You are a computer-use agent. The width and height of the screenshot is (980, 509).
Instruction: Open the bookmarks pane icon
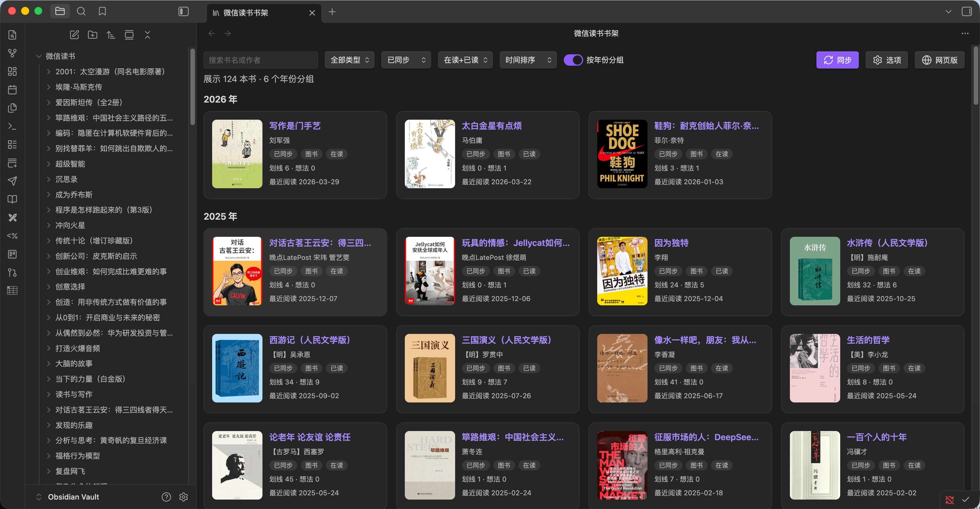point(102,11)
